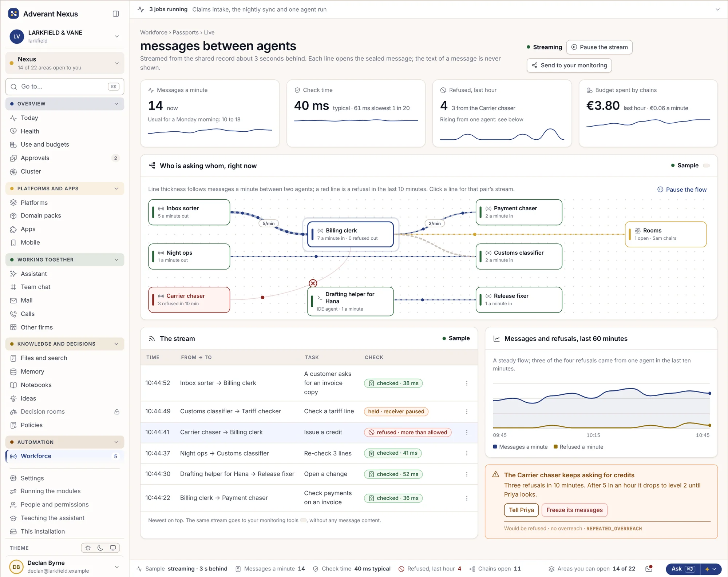
Task: Click Messages a minute legend swatch
Action: click(495, 447)
